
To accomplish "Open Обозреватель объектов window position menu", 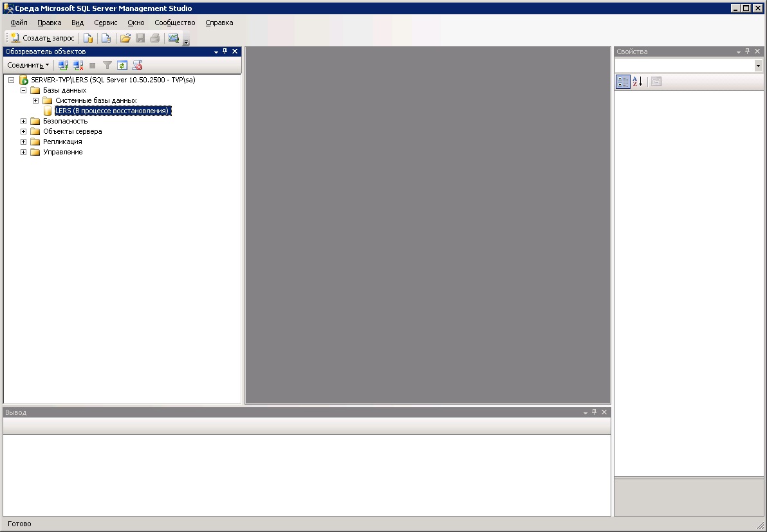I will click(216, 52).
